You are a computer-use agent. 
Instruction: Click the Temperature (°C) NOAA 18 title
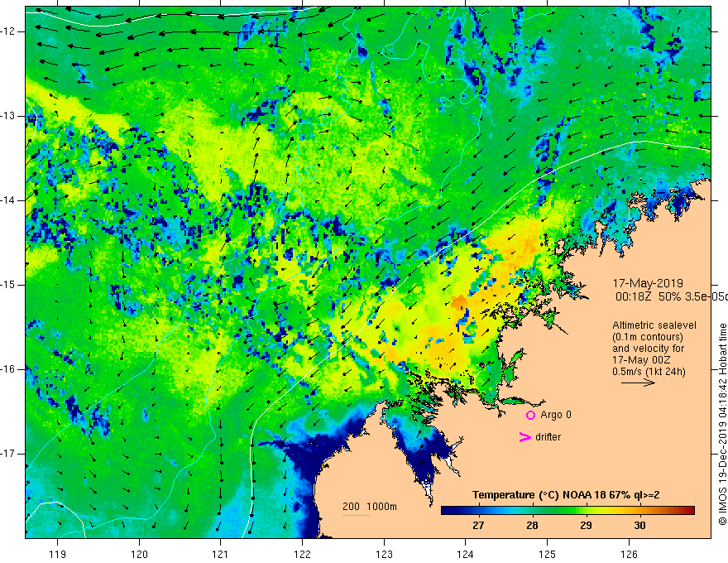click(566, 495)
